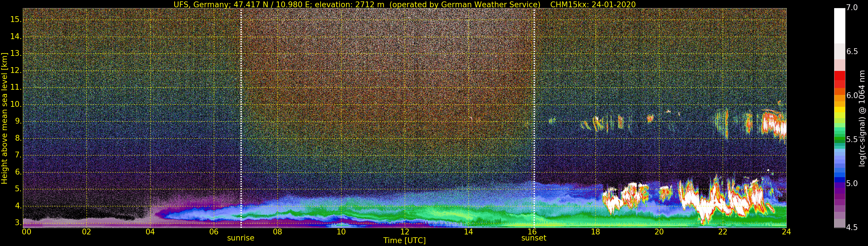Click the time axis tick label '22'
This screenshot has height=246, width=868.
(x=723, y=232)
